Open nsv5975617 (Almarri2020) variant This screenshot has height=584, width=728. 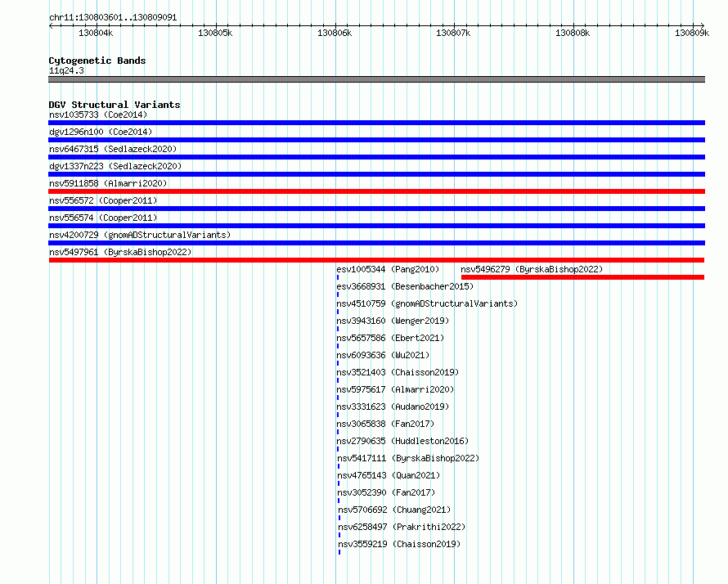395,389
